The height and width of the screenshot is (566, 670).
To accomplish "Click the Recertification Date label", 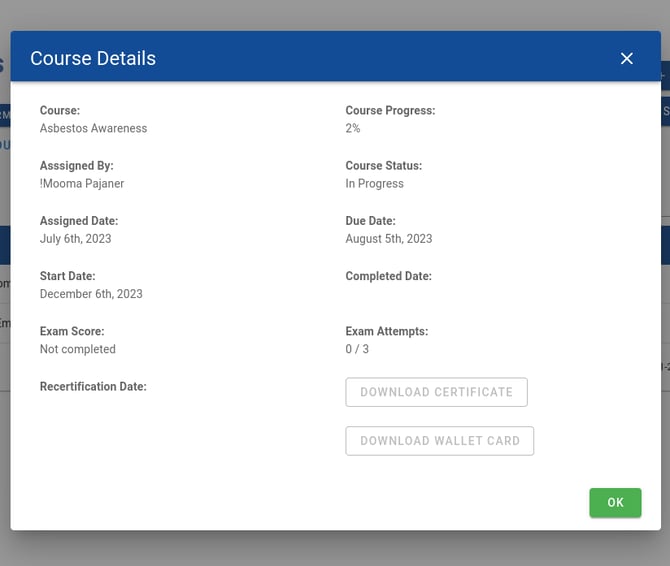I will [x=93, y=386].
